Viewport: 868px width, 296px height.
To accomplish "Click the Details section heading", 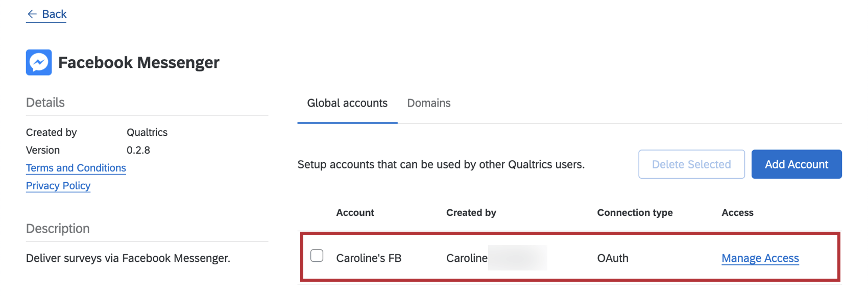I will pyautogui.click(x=45, y=103).
